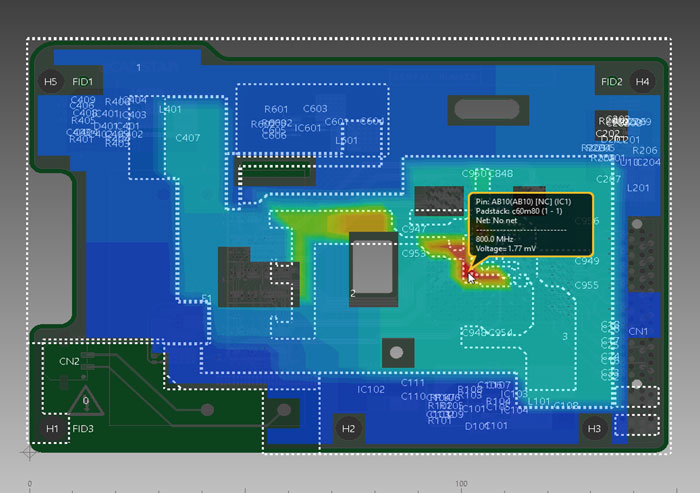The image size is (700, 493).
Task: Select resistor label R601
Action: click(276, 109)
